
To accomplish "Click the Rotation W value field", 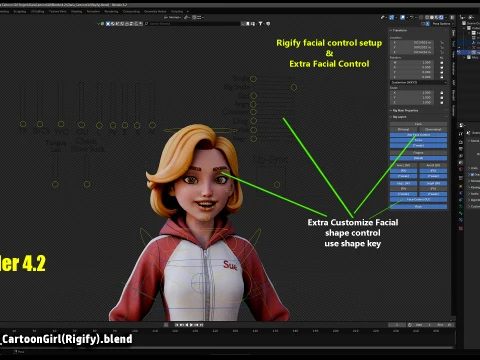I will point(412,63).
